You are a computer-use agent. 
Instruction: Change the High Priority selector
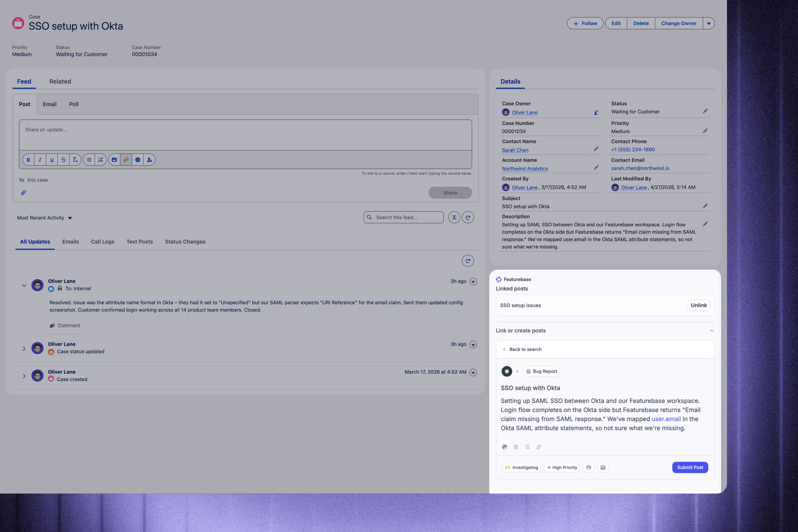coord(562,467)
